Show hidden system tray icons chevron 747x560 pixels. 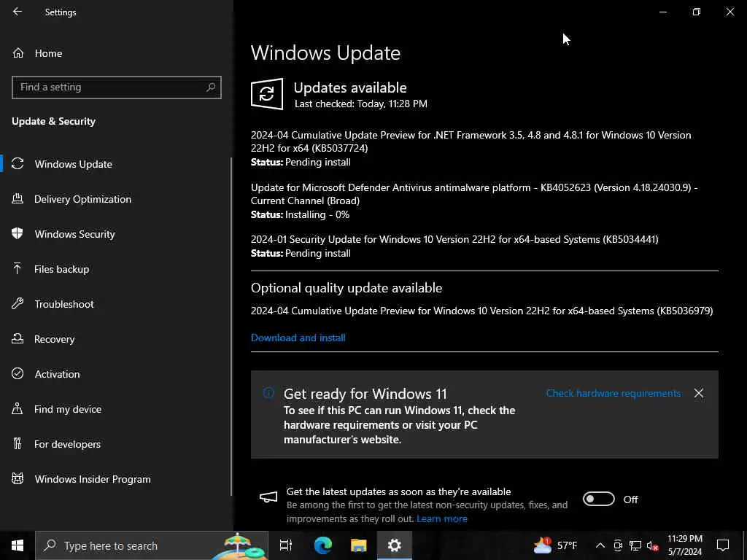tap(600, 545)
